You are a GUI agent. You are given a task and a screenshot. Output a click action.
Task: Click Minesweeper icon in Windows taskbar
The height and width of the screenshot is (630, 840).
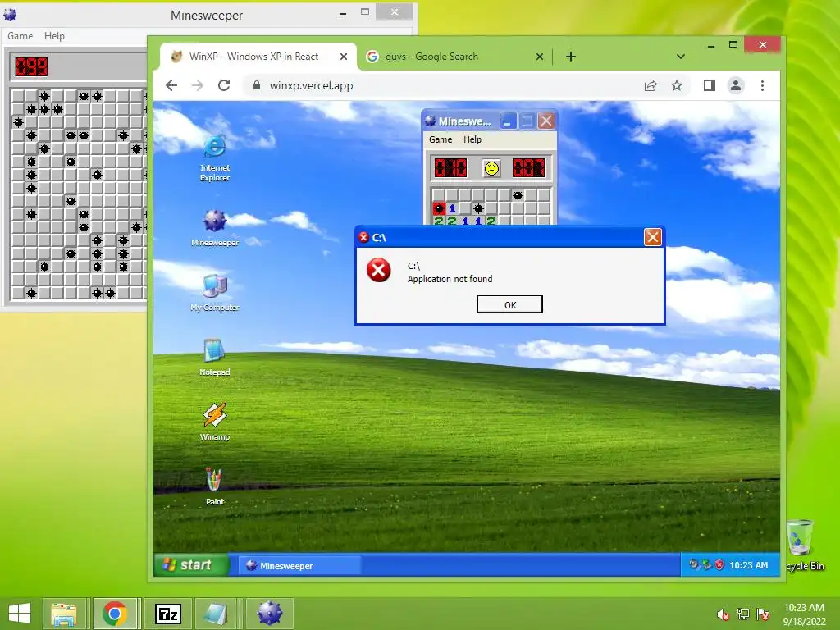click(x=269, y=614)
